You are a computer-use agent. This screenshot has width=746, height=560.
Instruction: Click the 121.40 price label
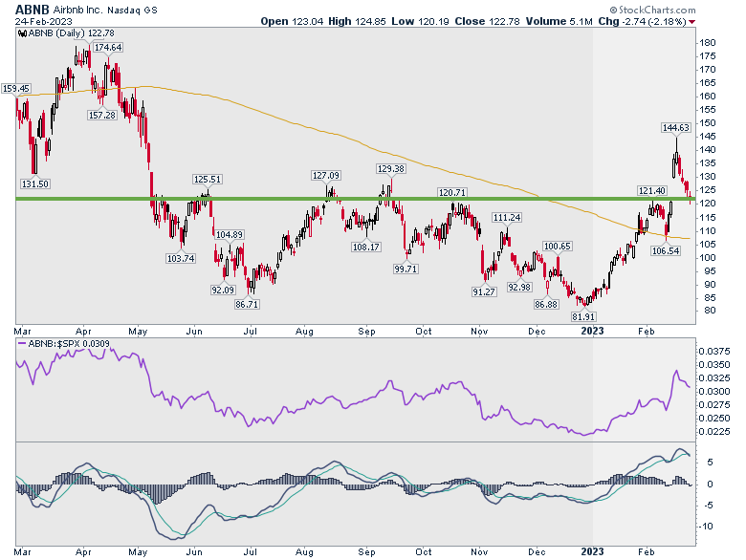coord(652,190)
